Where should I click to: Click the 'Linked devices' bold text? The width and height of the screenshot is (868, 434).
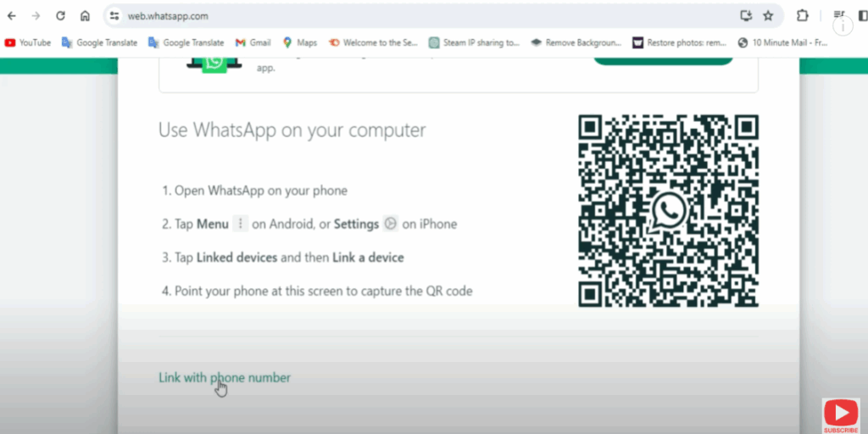[x=237, y=258]
